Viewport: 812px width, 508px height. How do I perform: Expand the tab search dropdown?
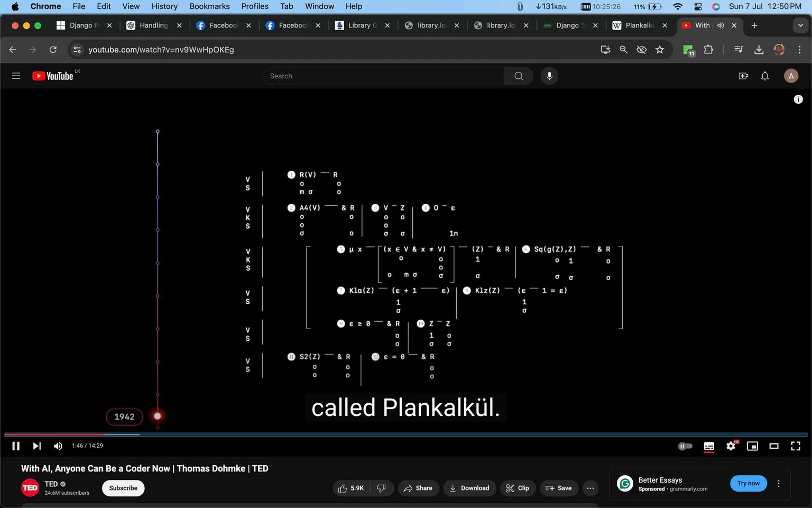(800, 25)
